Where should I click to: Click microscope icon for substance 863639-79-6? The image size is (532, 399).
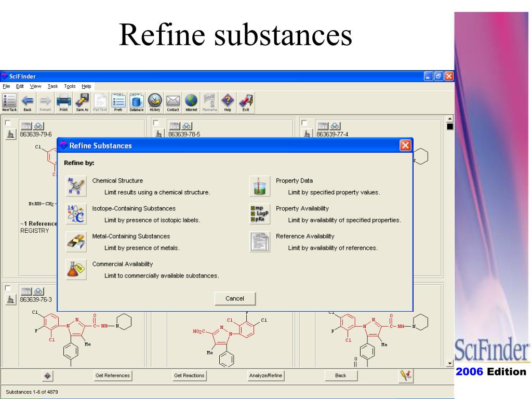(10, 135)
